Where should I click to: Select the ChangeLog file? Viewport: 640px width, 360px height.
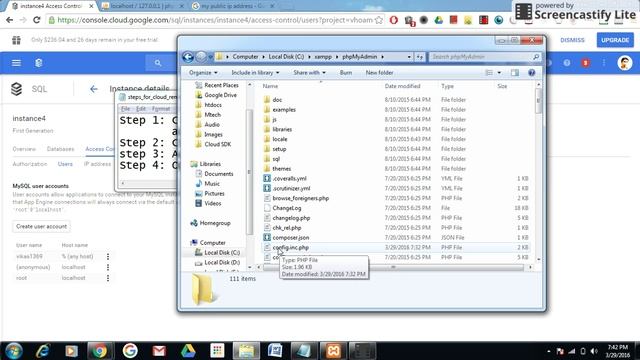click(x=287, y=208)
